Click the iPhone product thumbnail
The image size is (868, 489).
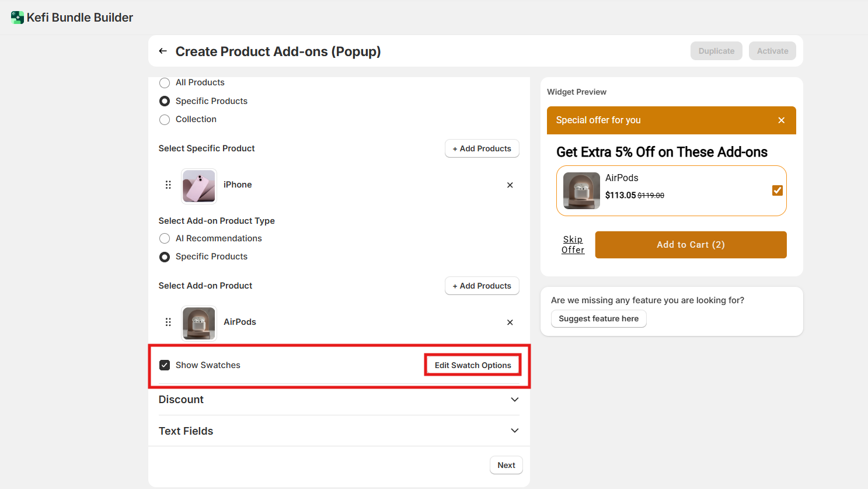tap(199, 186)
